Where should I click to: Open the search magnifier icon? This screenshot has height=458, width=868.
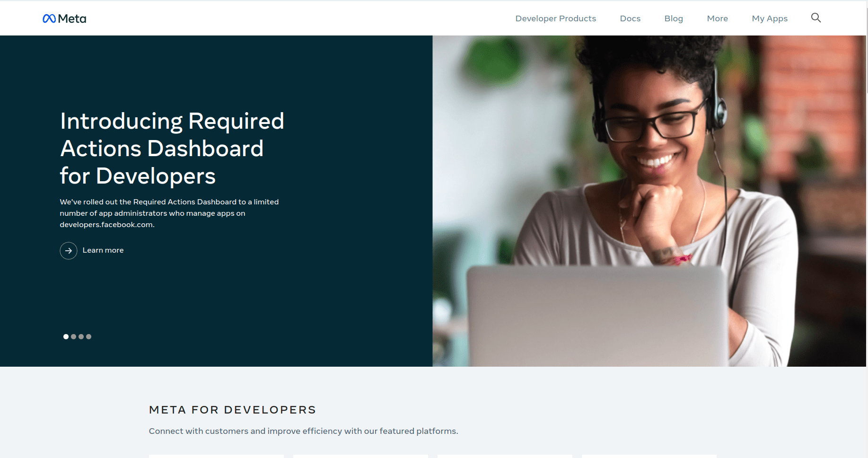tap(816, 18)
